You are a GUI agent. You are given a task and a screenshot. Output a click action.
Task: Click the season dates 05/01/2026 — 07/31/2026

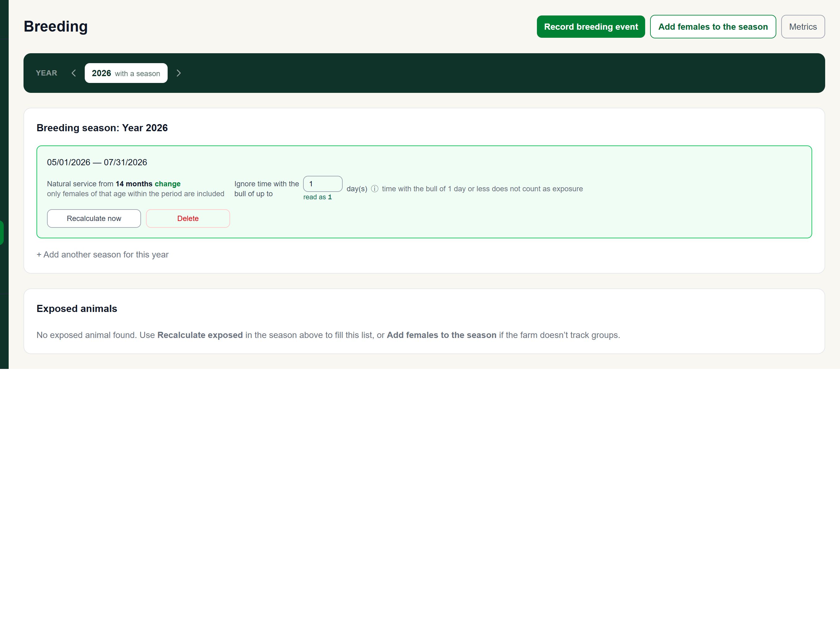pyautogui.click(x=97, y=162)
